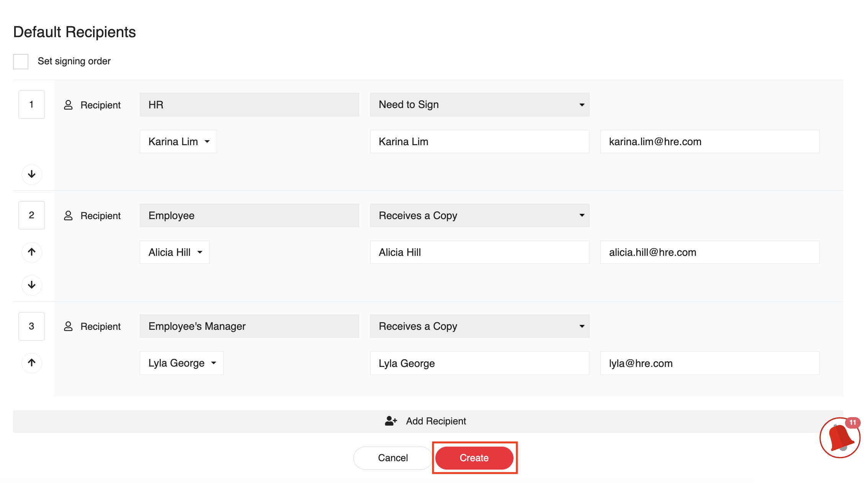Viewport: 868px width, 483px height.
Task: Open Employee's Manager Receives a Copy dropdown
Action: pyautogui.click(x=479, y=326)
